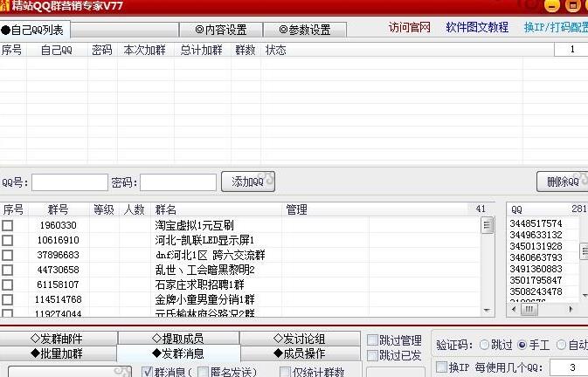This screenshot has height=377, width=588.
Task: Open the 发讨论组 tab
Action: pyautogui.click(x=300, y=339)
